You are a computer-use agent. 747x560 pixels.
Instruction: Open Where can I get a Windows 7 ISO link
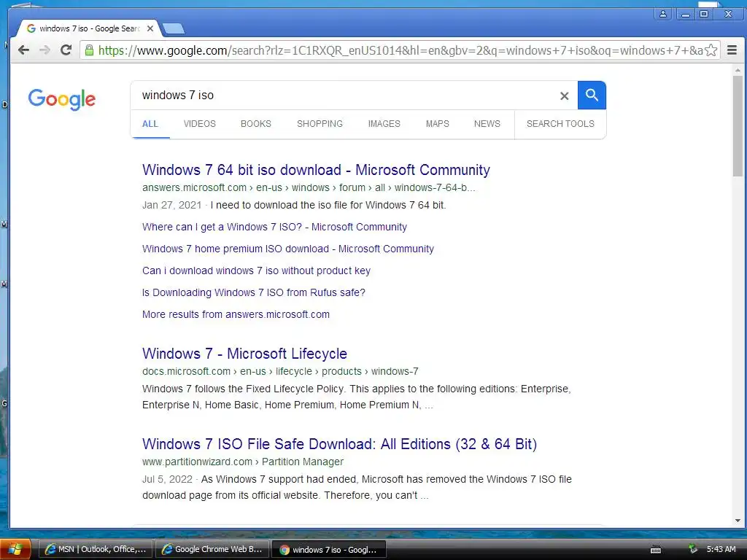click(x=274, y=227)
